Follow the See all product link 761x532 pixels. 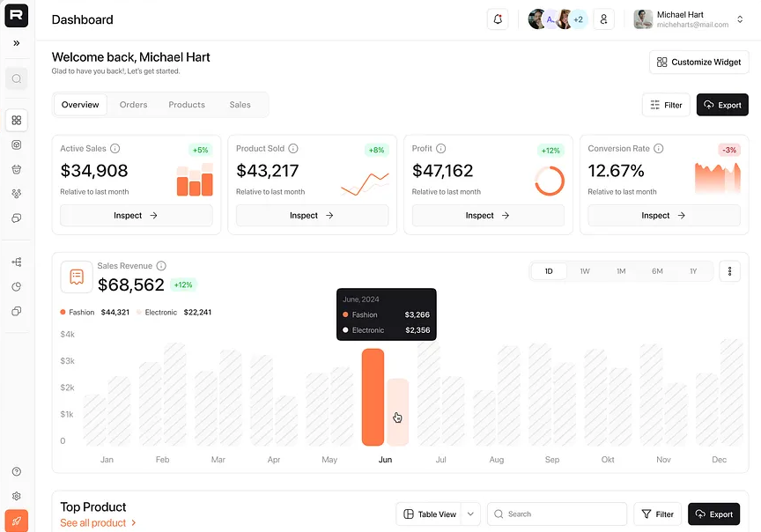98,523
